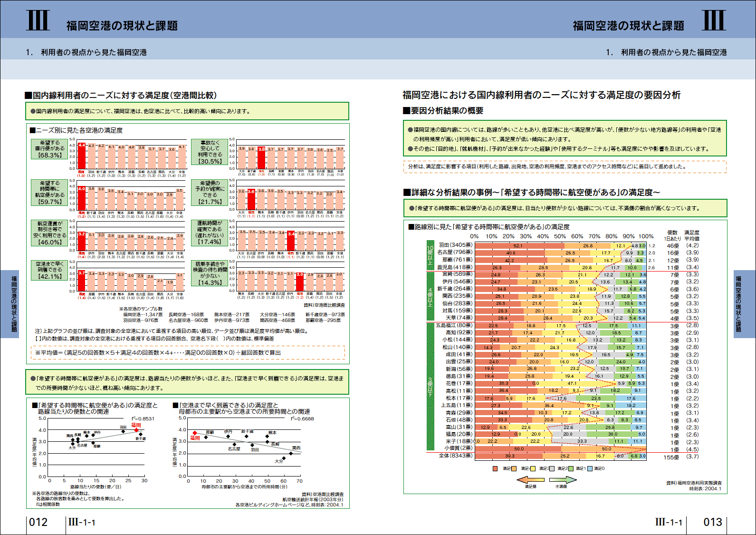Click the red 3.8 bar in 事故なく安心して利用できる chart
Image resolution: width=756 pixels, height=535 pixels.
261,157
